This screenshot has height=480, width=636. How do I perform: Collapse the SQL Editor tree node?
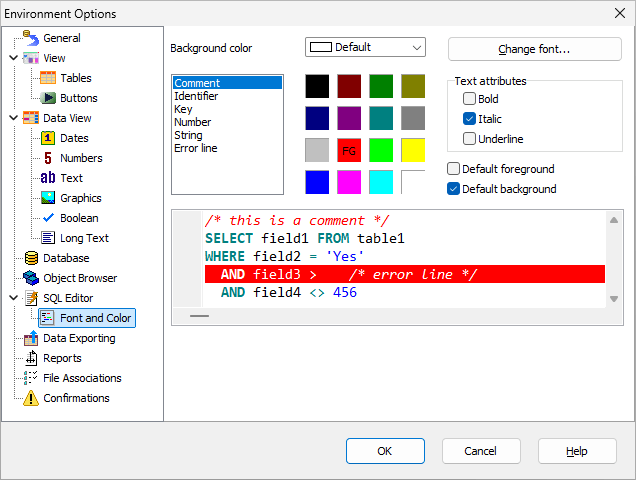(x=13, y=298)
